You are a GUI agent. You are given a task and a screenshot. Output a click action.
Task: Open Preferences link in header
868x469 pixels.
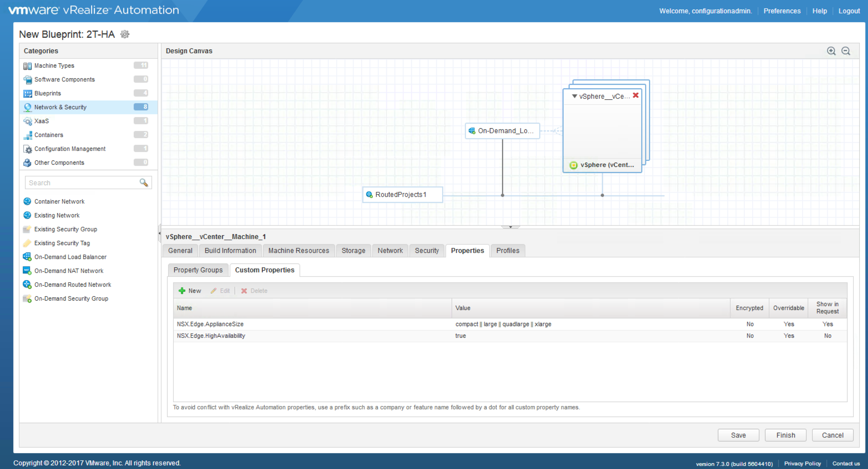(x=782, y=11)
